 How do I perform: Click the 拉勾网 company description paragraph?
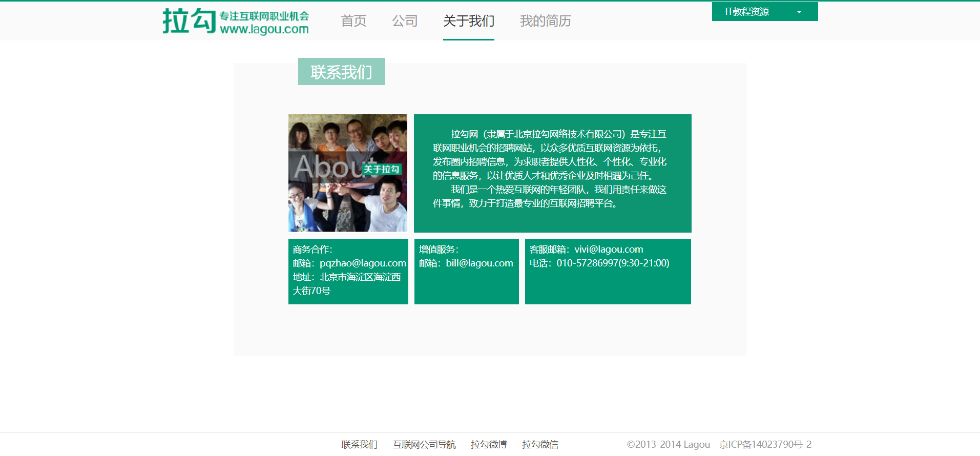pos(550,155)
